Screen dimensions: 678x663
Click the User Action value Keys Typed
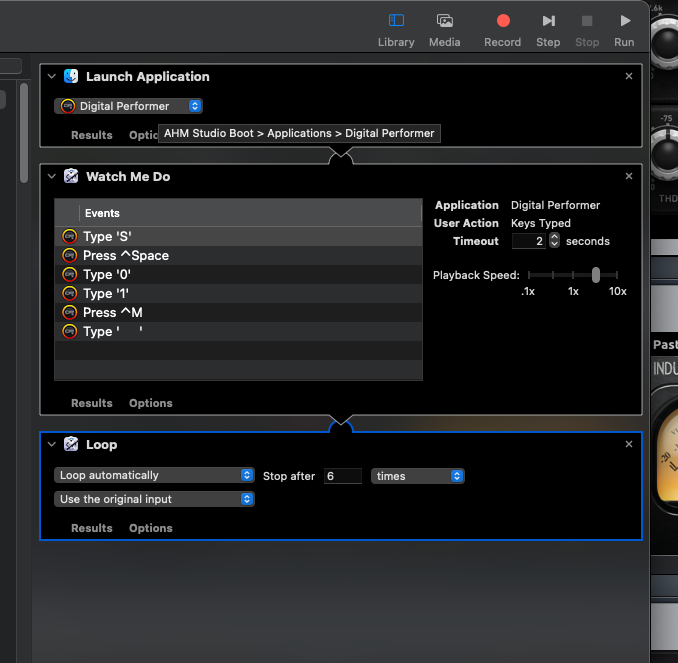coord(540,223)
